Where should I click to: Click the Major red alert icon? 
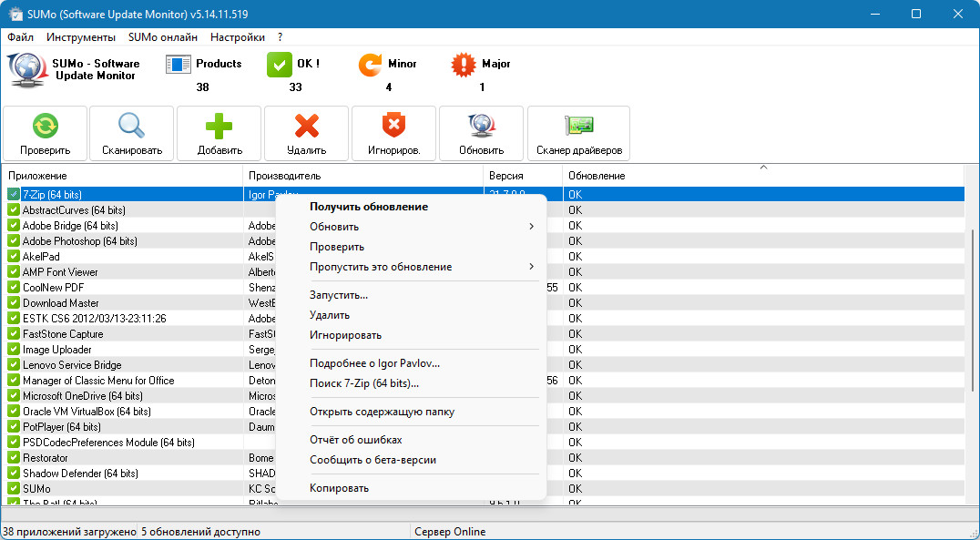click(464, 65)
